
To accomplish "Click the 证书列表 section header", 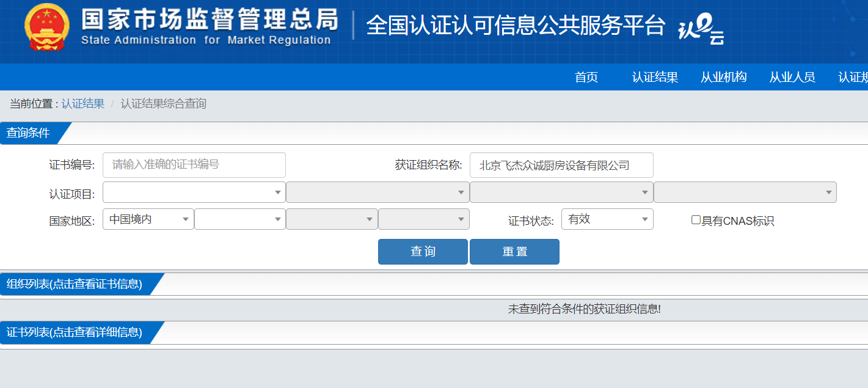I will (x=74, y=332).
